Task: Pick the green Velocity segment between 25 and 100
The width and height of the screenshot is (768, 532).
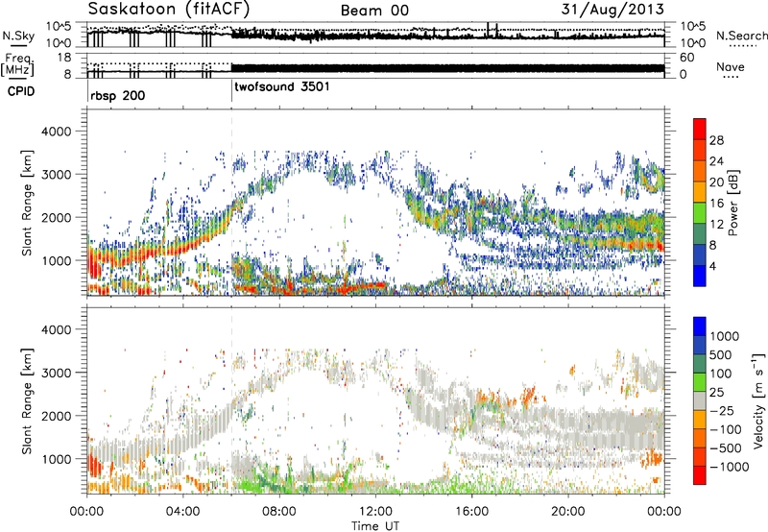Action: pyautogui.click(x=700, y=382)
